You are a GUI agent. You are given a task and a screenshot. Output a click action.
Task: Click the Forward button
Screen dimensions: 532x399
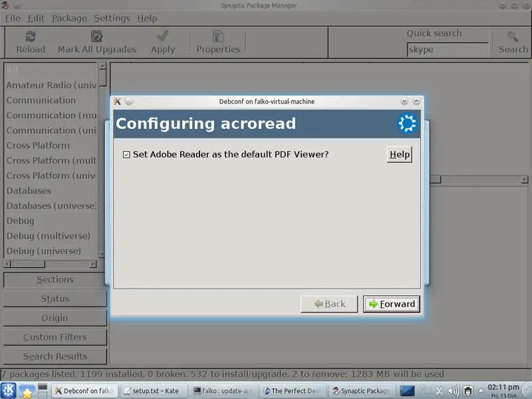pos(392,304)
